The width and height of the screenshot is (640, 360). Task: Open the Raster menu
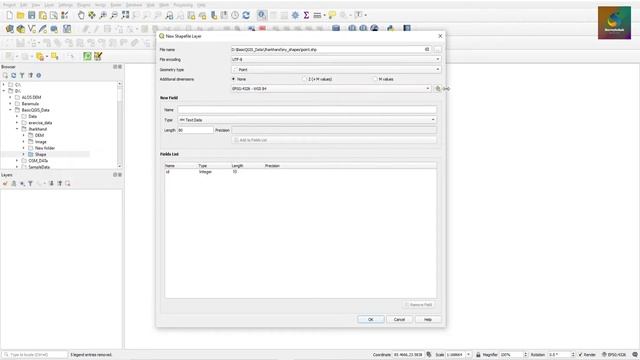[116, 5]
